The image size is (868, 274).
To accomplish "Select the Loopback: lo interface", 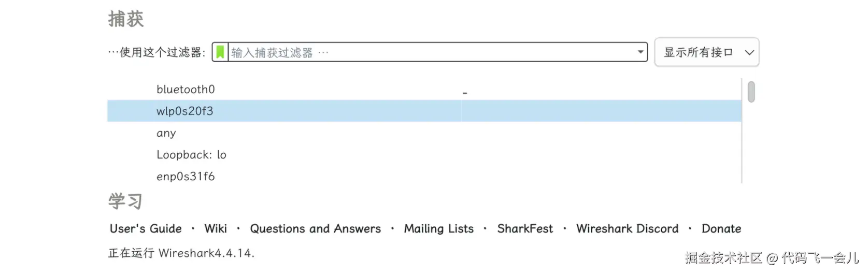I will pyautogui.click(x=191, y=155).
